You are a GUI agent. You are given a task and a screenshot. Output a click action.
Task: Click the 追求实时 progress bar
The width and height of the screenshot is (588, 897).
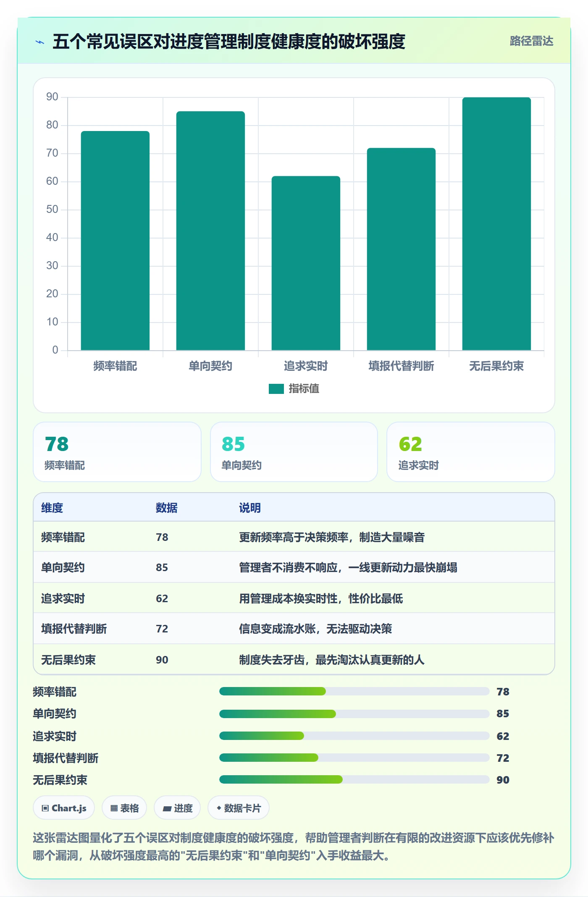coord(354,736)
